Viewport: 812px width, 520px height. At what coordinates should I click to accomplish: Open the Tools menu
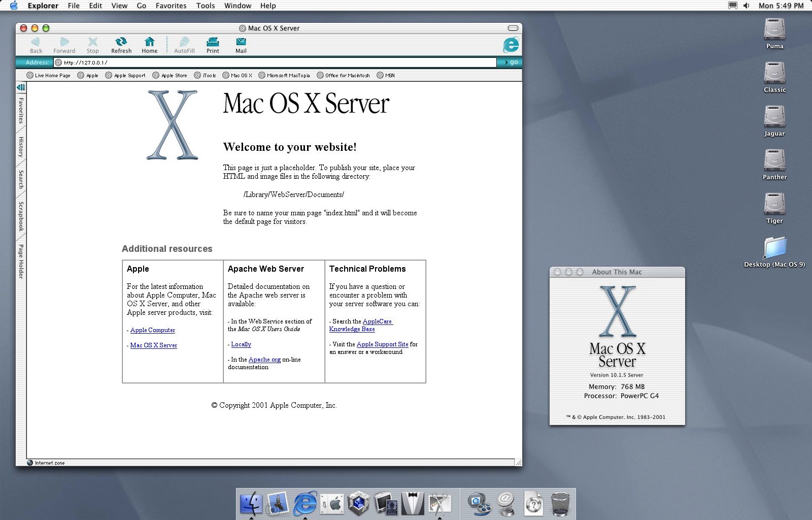[x=206, y=6]
